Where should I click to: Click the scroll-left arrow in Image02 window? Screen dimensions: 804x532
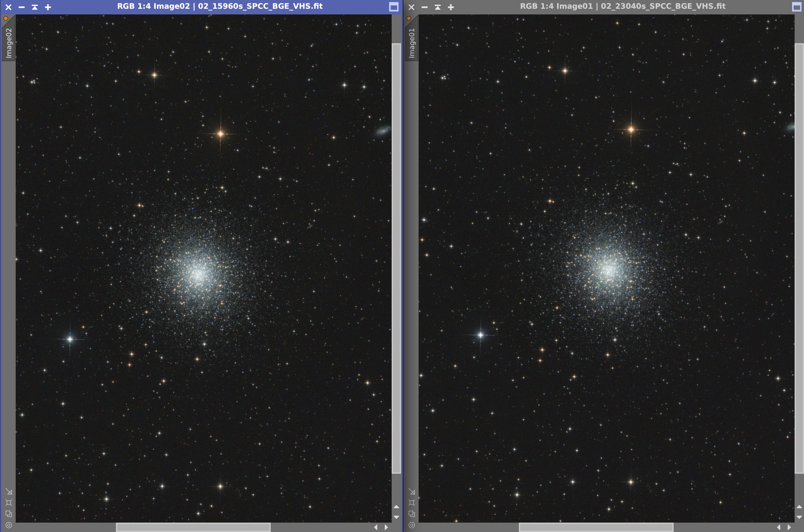376,527
